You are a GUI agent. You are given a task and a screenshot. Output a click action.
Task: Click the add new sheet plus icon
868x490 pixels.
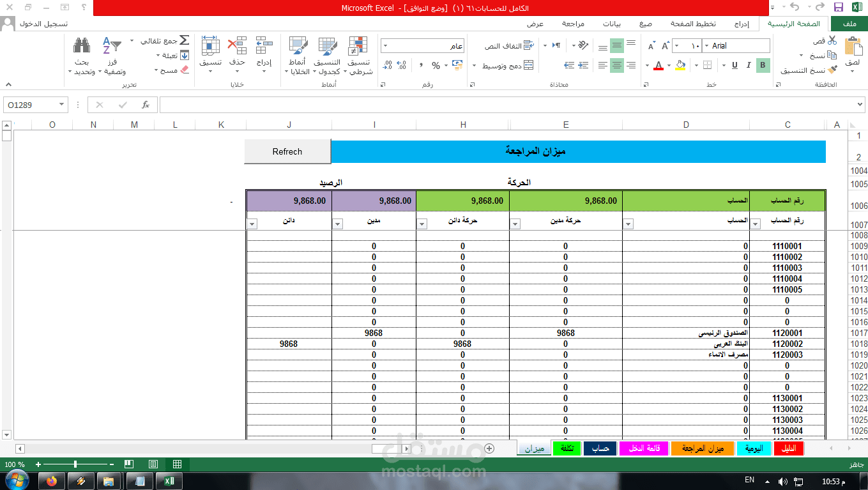click(489, 448)
